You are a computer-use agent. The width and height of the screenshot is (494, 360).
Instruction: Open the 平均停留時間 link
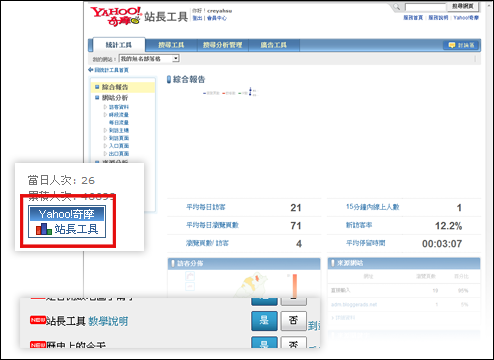tap(366, 243)
